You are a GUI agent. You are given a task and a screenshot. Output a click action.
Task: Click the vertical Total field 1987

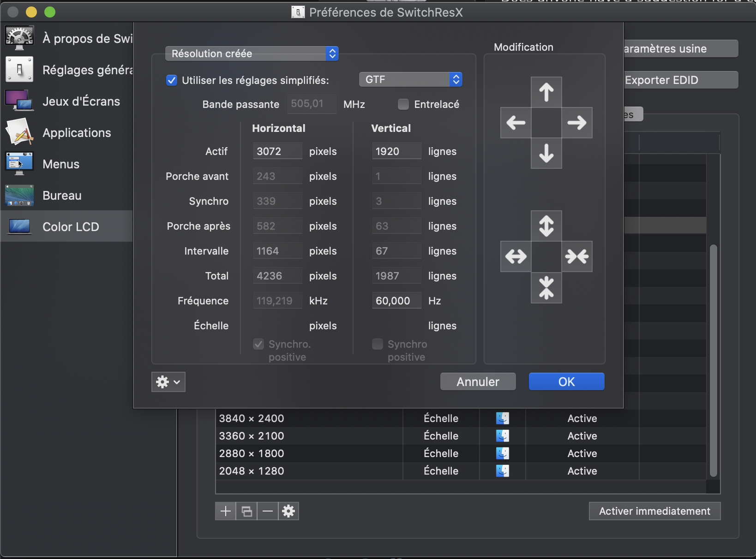(x=397, y=276)
